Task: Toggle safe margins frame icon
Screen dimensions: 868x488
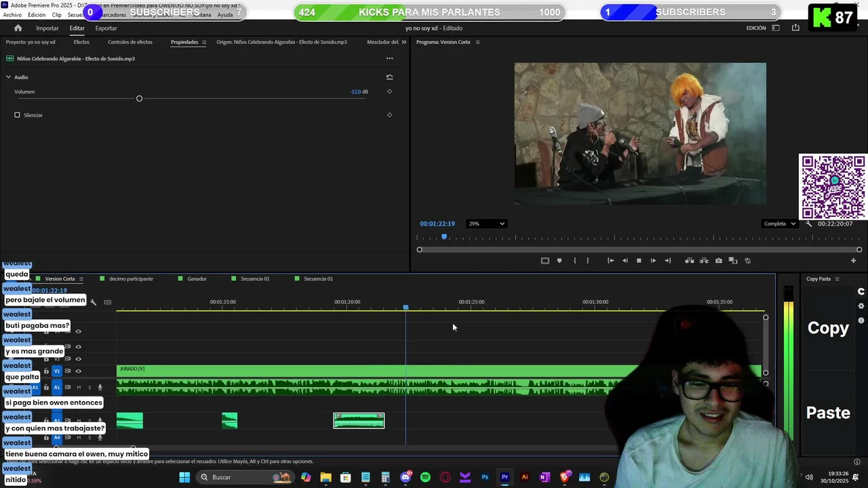Action: [545, 260]
